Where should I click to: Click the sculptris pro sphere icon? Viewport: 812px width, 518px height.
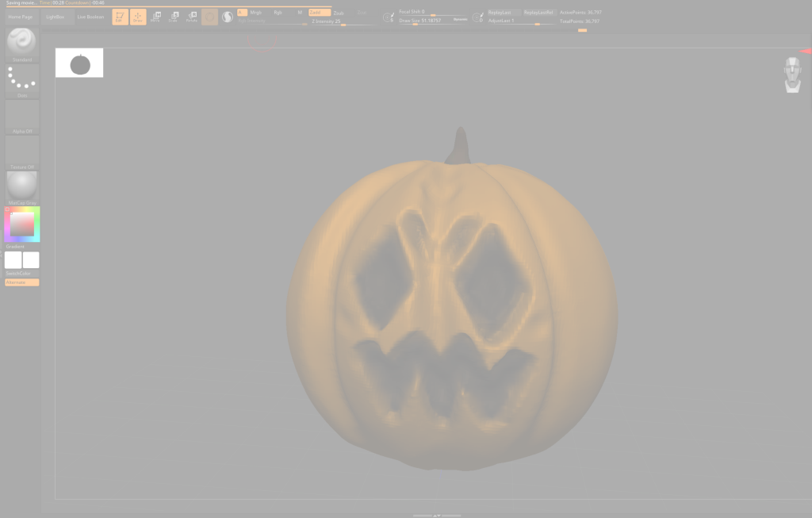(x=228, y=17)
